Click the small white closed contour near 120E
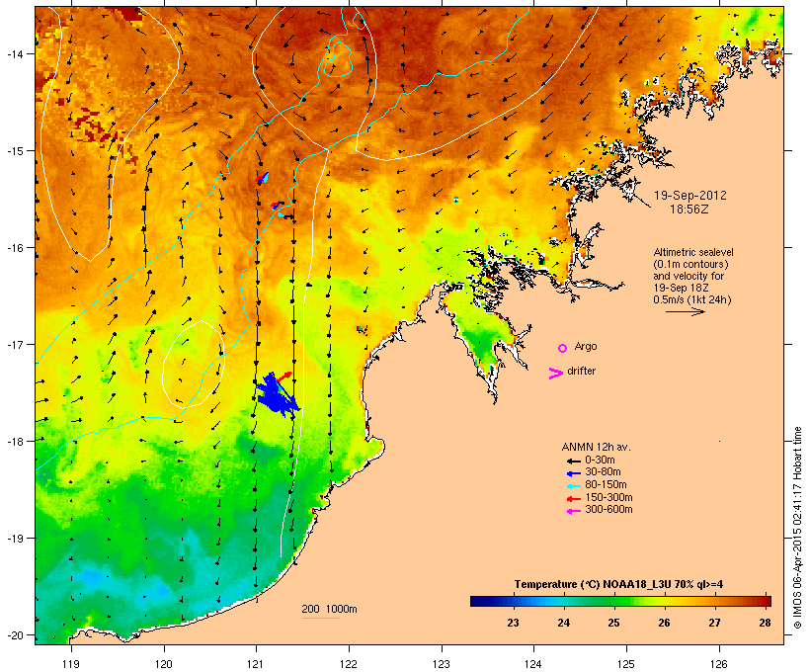 coord(194,364)
